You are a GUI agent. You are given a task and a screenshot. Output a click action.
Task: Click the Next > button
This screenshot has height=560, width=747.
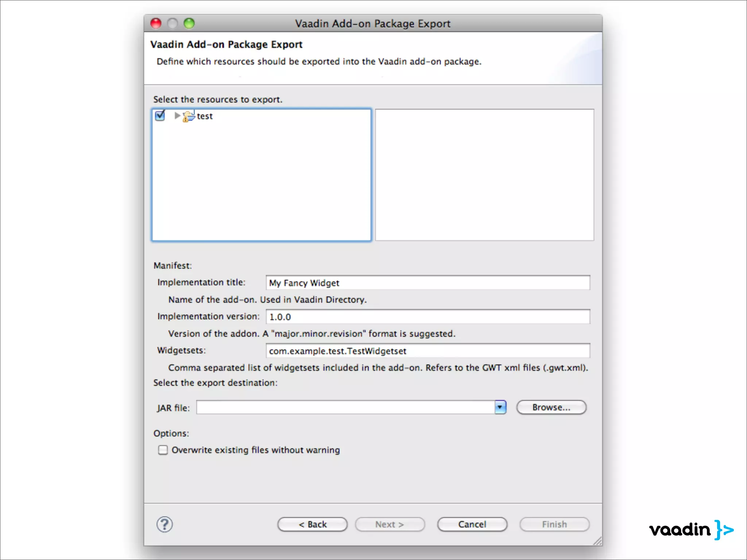(390, 524)
